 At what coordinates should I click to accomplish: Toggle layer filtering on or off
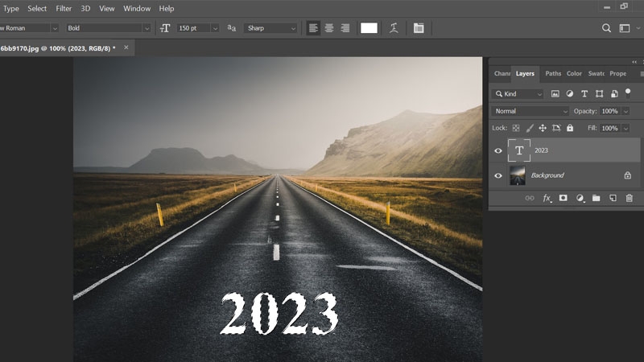click(628, 93)
